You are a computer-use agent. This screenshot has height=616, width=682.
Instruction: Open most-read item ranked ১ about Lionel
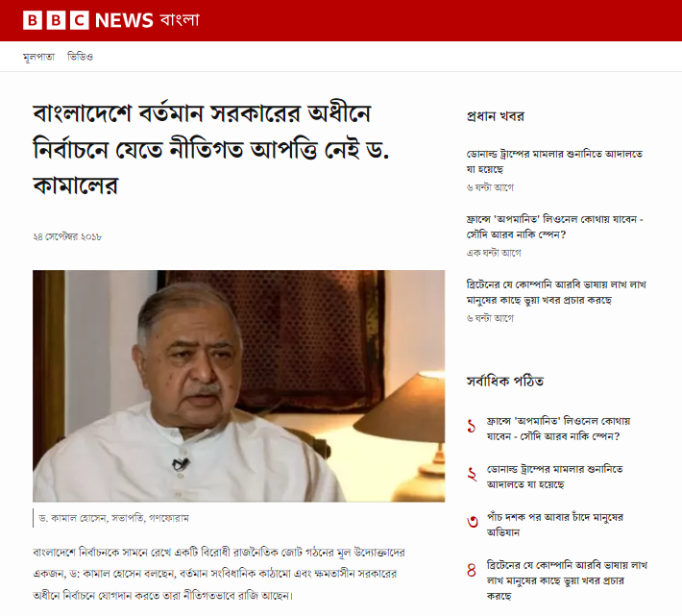point(558,429)
